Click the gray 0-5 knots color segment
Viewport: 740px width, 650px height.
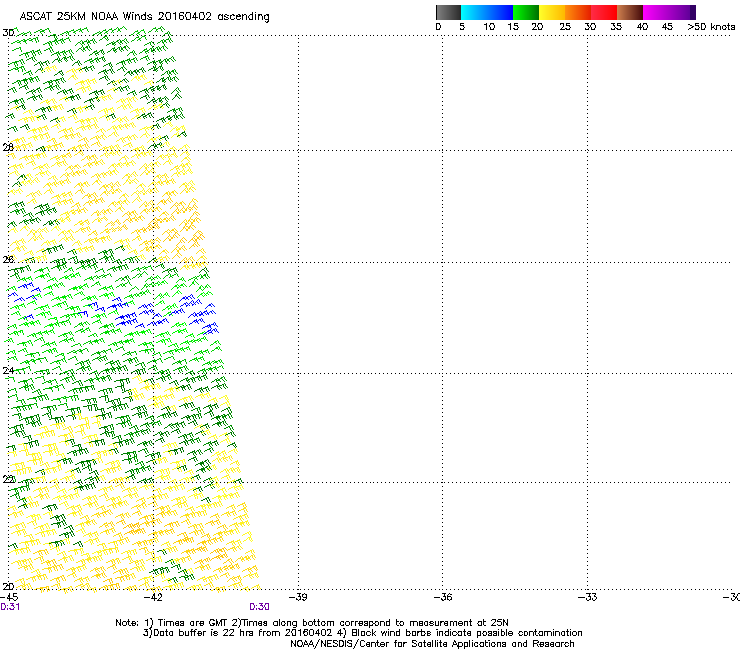(x=448, y=12)
